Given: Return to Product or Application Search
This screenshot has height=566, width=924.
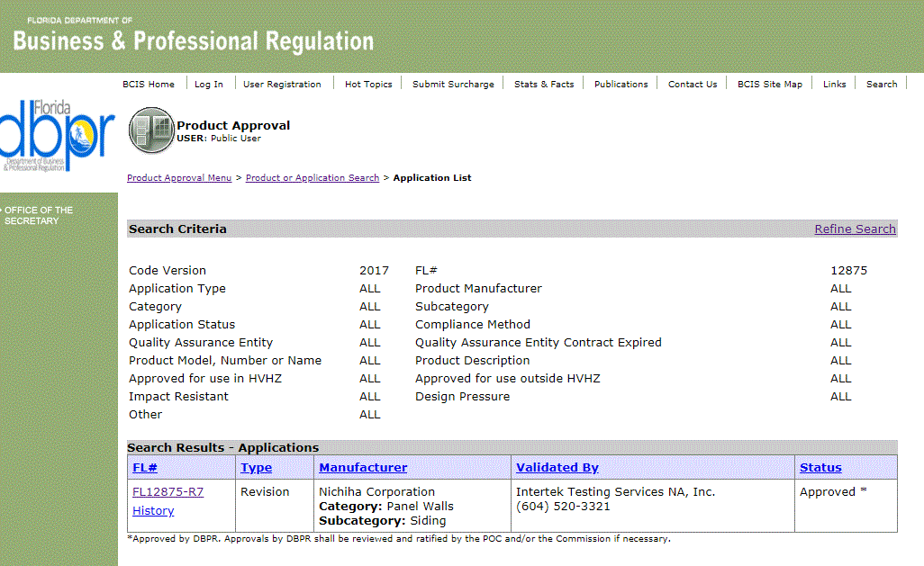Looking at the screenshot, I should coord(313,178).
